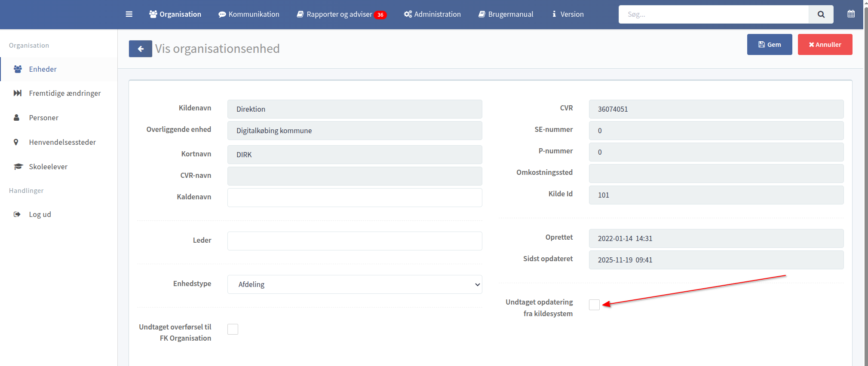Screen dimensions: 868x366
Task: Click the Skoleelever graduation cap icon
Action: [x=18, y=167]
